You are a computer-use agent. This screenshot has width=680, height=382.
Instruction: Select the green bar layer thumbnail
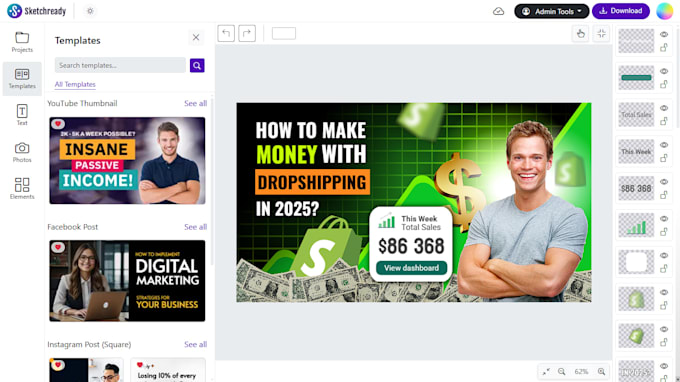tap(636, 78)
